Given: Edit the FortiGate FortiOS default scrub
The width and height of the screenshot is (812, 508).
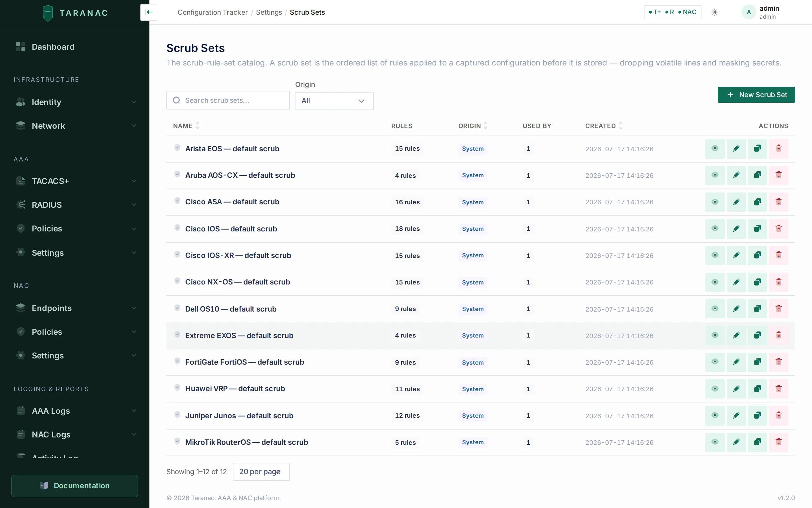Looking at the screenshot, I should pyautogui.click(x=736, y=362).
